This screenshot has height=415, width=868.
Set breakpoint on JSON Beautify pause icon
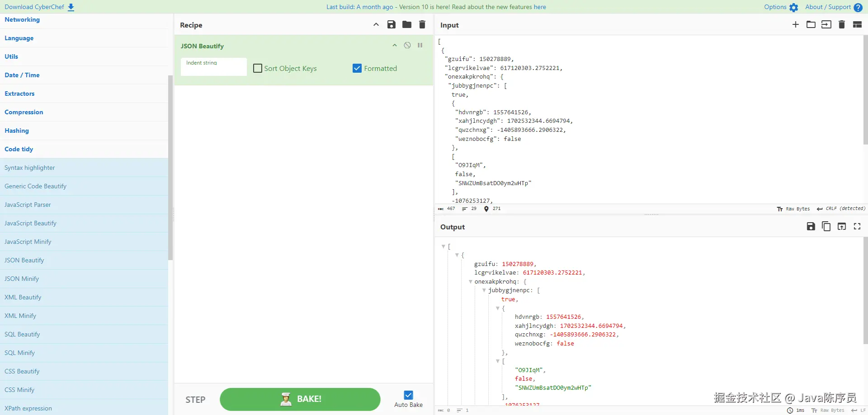coord(420,45)
